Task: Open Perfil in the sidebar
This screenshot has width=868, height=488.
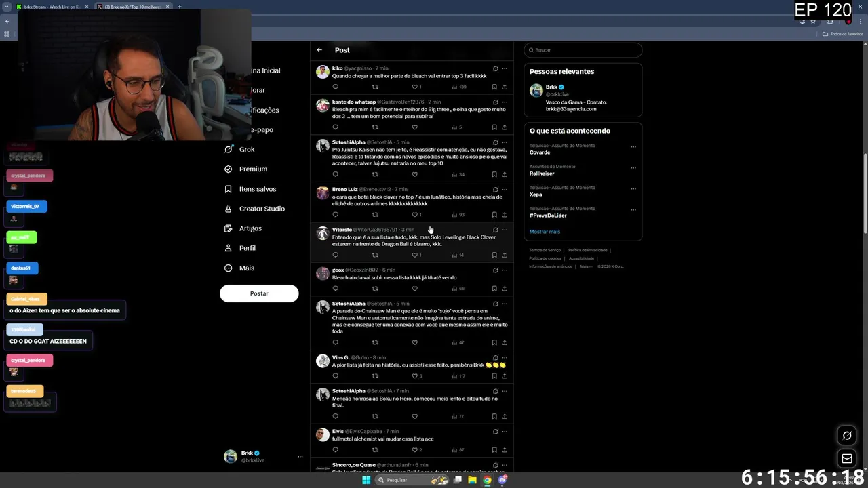Action: pos(240,248)
